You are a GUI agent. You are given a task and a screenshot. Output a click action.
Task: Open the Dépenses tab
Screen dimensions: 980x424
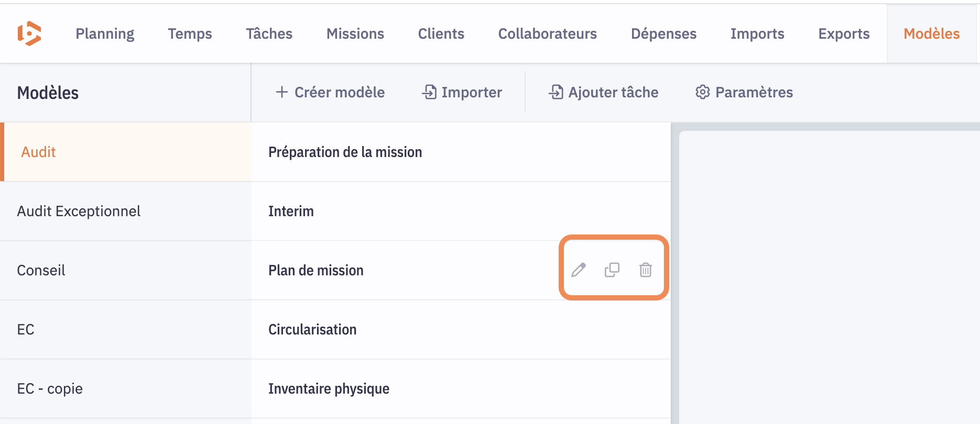click(663, 34)
